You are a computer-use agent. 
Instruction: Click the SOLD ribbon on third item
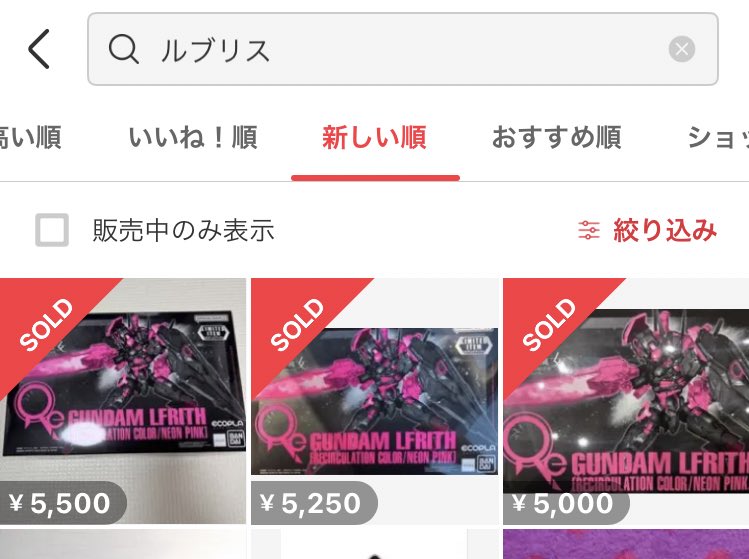click(548, 324)
